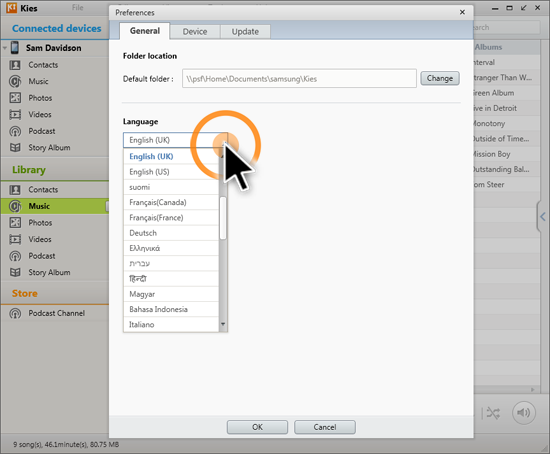Viewport: 550px width, 454px height.
Task: Open device Story Album icon under Sam Davidson
Action: [15, 147]
